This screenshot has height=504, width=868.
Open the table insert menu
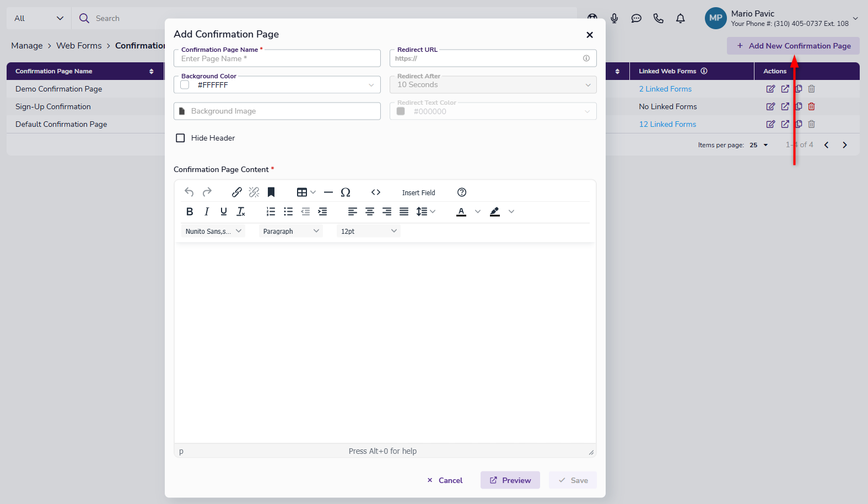coord(306,192)
